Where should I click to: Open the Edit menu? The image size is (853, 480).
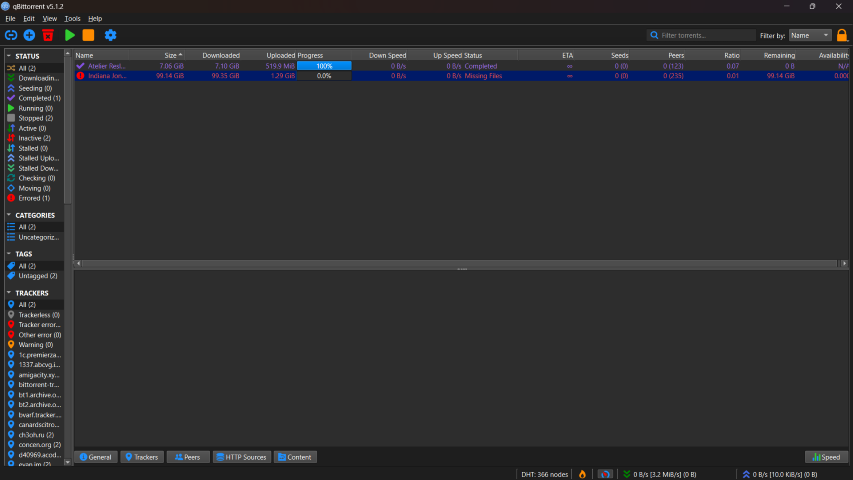29,19
